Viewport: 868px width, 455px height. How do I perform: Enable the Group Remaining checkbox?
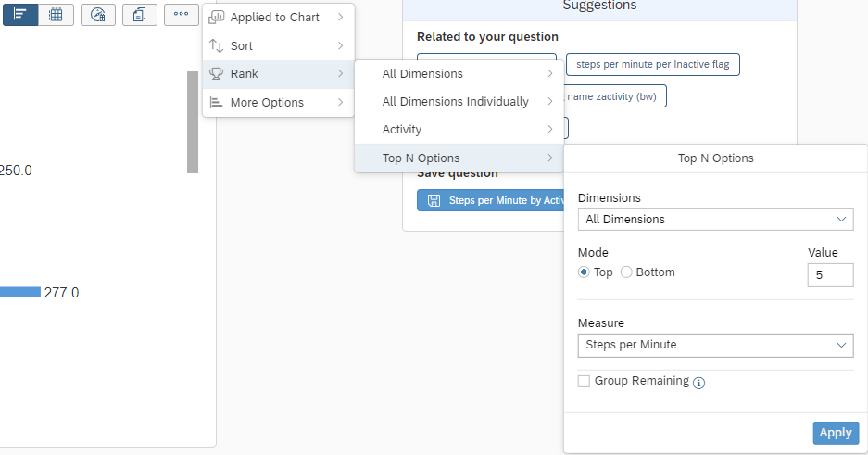pyautogui.click(x=584, y=381)
